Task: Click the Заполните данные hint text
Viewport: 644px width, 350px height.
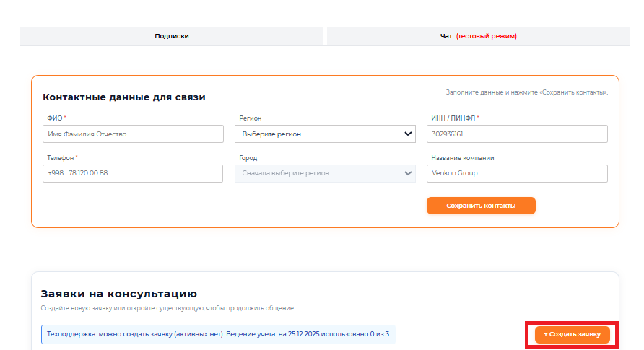Action: coord(526,93)
